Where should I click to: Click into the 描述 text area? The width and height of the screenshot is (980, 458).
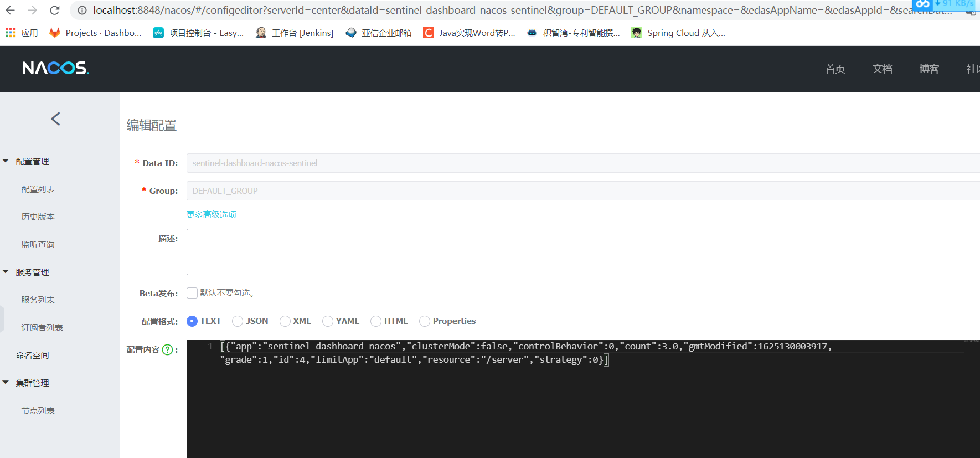point(583,252)
